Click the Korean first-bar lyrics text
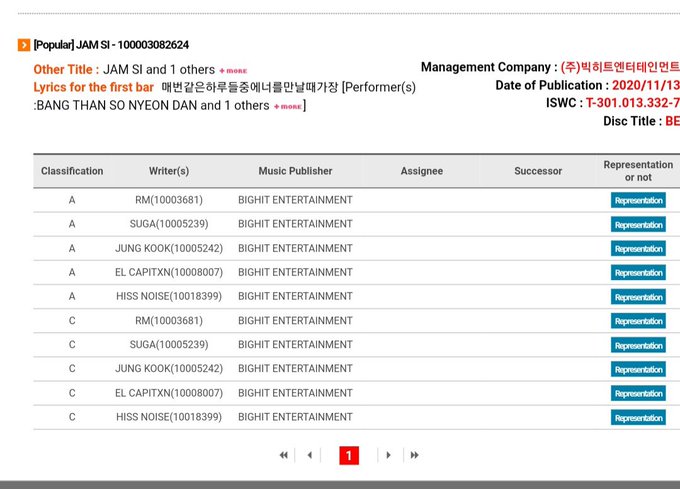The image size is (680, 489). pos(250,87)
